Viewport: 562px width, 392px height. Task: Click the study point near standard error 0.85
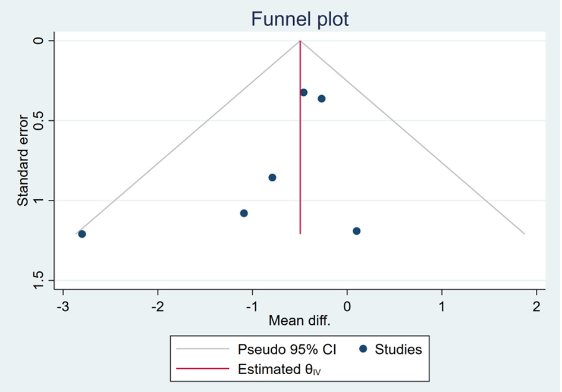pyautogui.click(x=272, y=177)
